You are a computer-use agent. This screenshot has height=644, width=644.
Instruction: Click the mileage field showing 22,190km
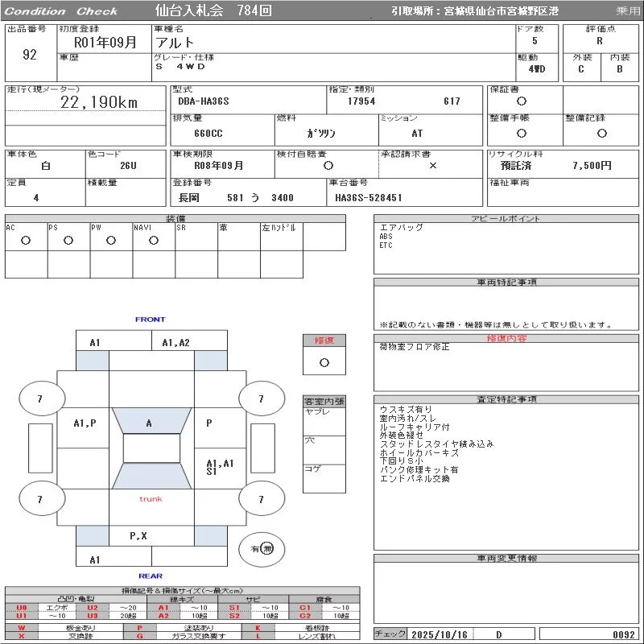(100, 102)
